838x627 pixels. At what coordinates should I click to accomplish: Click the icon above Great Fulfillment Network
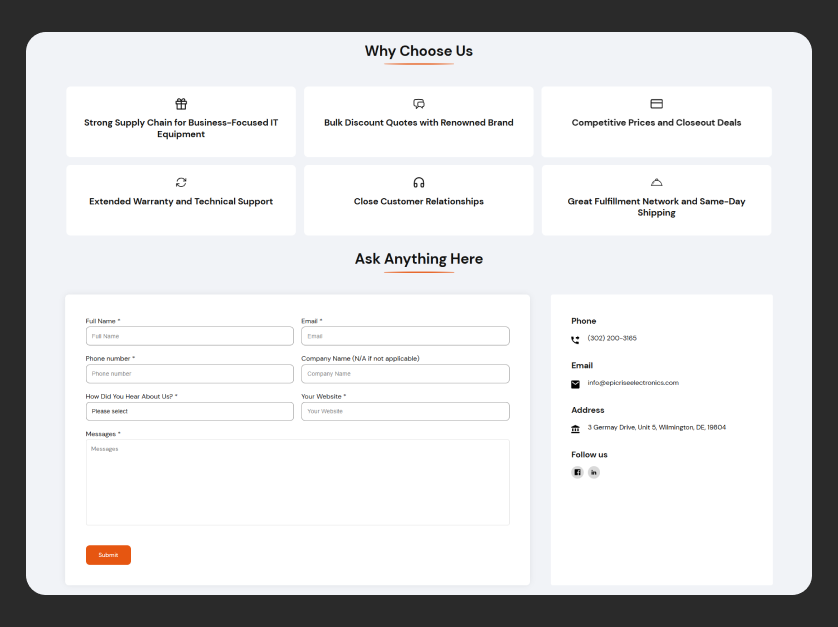pyautogui.click(x=656, y=182)
